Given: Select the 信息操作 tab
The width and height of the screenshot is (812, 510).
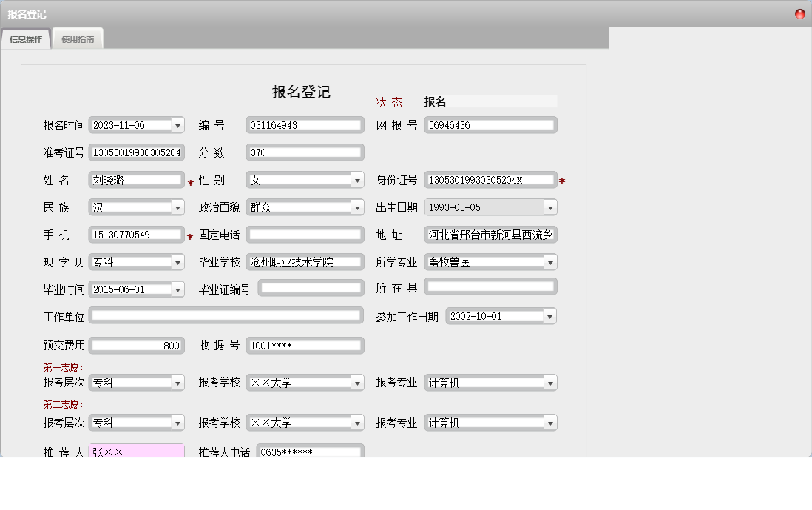Looking at the screenshot, I should [25, 38].
